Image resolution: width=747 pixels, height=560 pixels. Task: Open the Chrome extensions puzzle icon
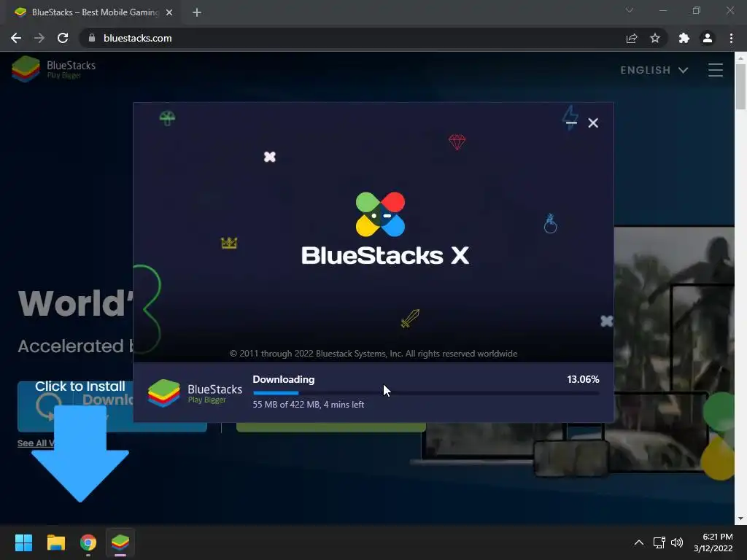click(x=684, y=38)
